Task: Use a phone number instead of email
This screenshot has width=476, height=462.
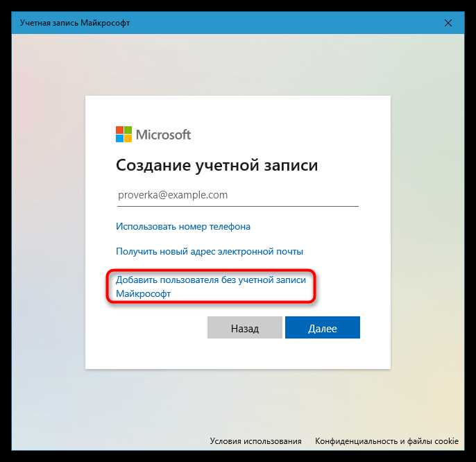Action: (183, 226)
